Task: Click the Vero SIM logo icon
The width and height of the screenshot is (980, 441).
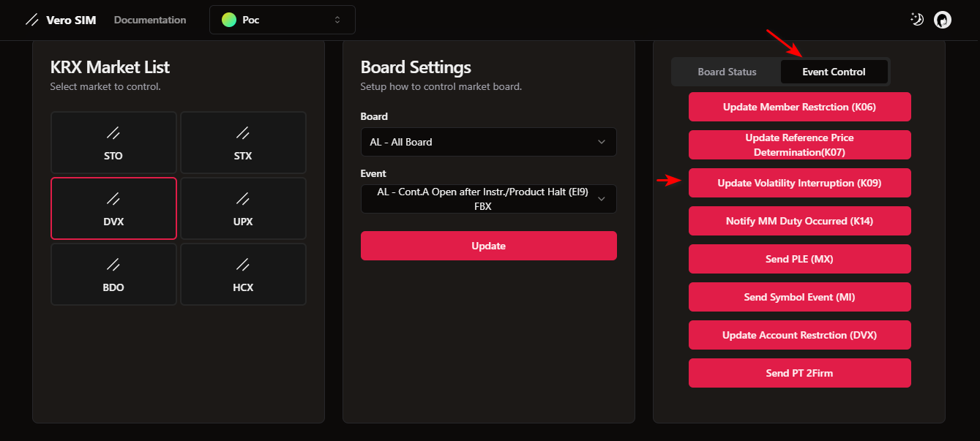Action: (31, 20)
